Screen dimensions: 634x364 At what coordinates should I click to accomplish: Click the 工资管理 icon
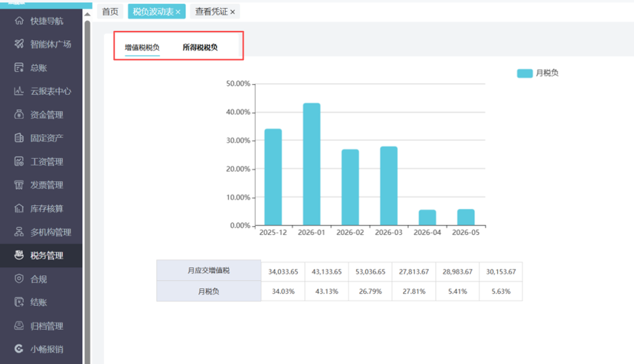click(x=19, y=161)
